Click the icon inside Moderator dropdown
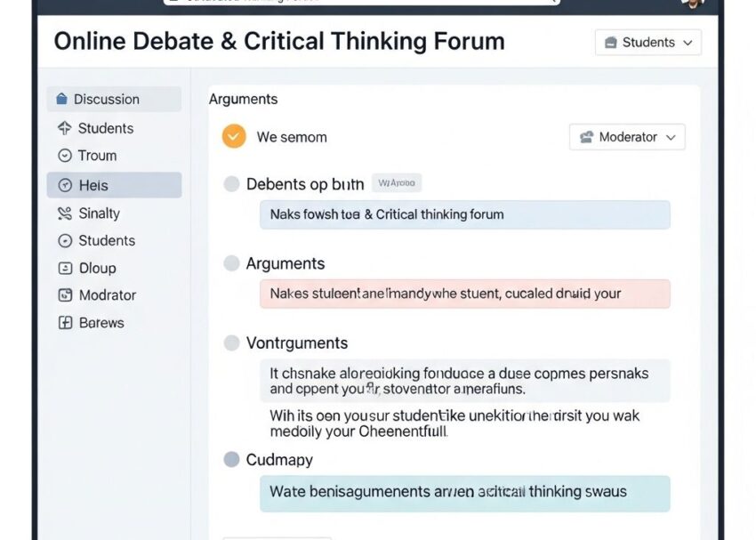 586,137
